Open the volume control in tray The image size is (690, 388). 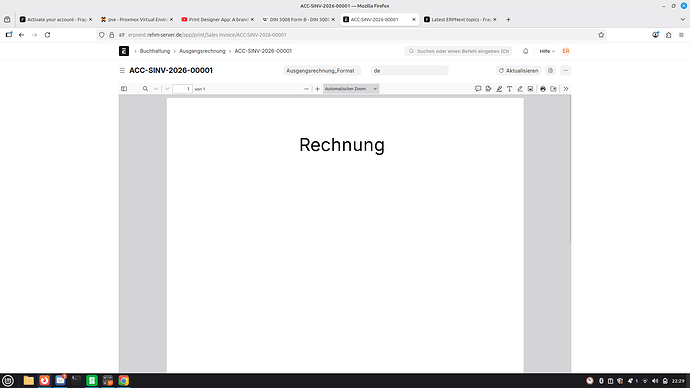[655, 381]
